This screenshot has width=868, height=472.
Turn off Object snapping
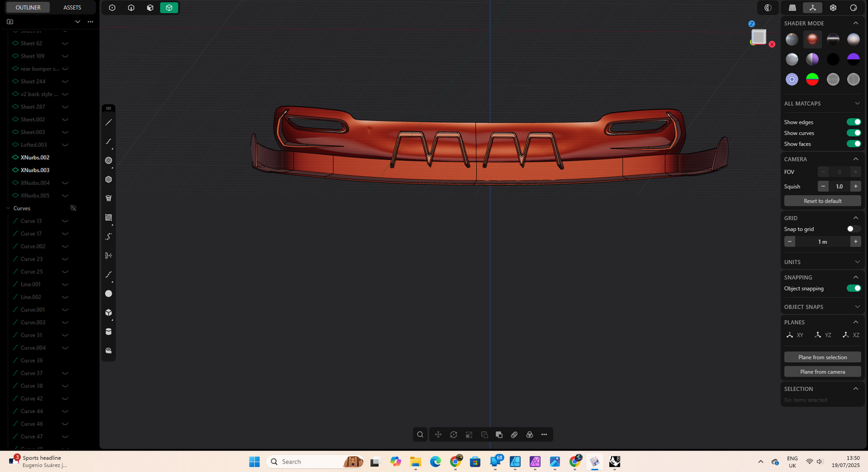coord(853,288)
